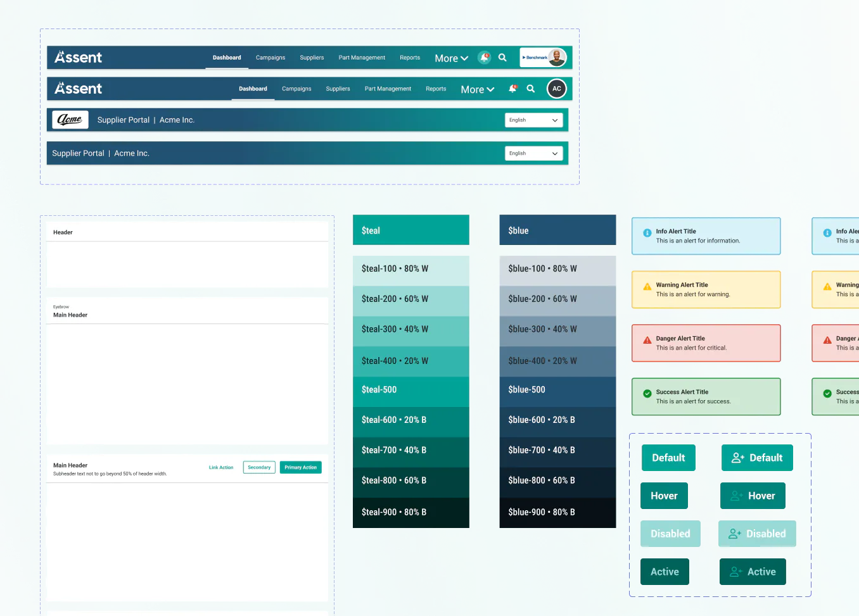
Task: Click the Success Alert Title checkmark icon
Action: [x=647, y=394]
